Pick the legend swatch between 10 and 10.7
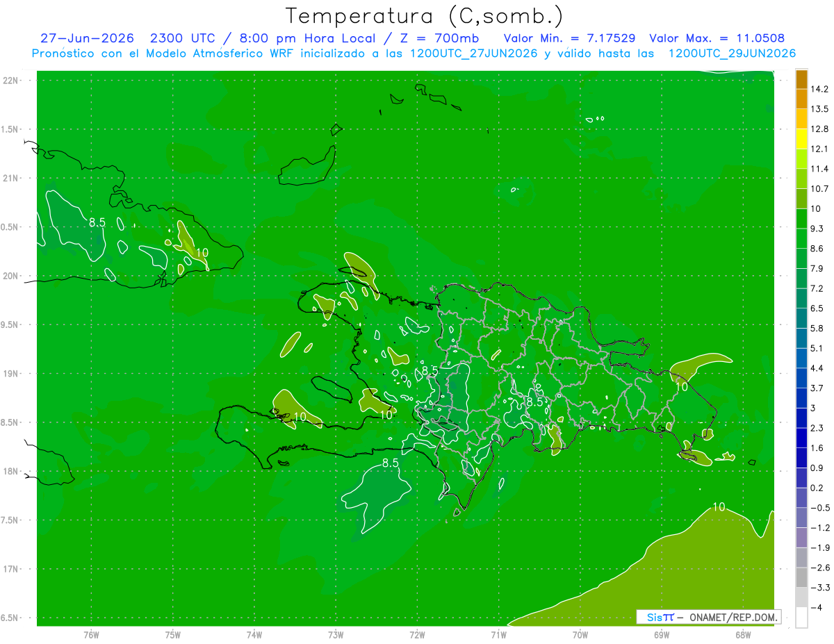Viewport: 834px width, 644px height. click(x=801, y=199)
